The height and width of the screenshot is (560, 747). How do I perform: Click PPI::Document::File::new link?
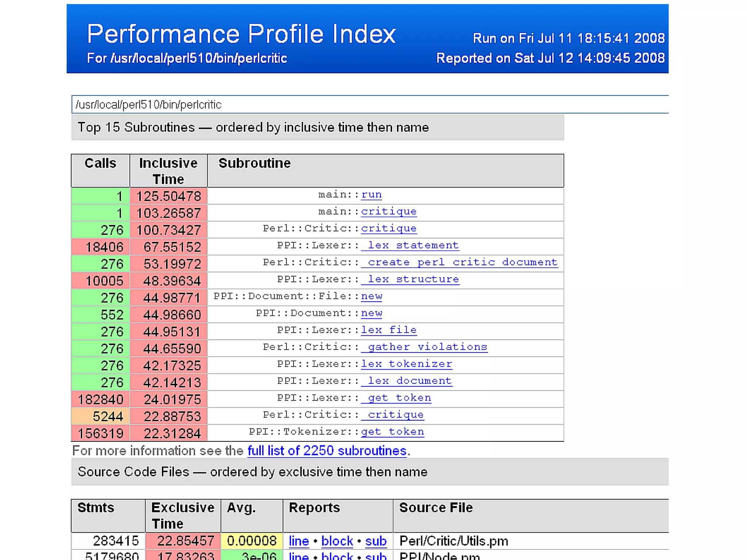tap(371, 296)
